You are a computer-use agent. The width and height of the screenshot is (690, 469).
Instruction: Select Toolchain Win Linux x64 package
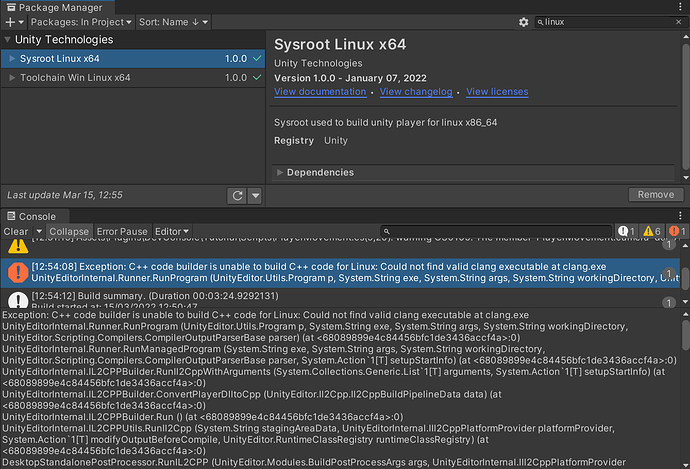pyautogui.click(x=75, y=77)
